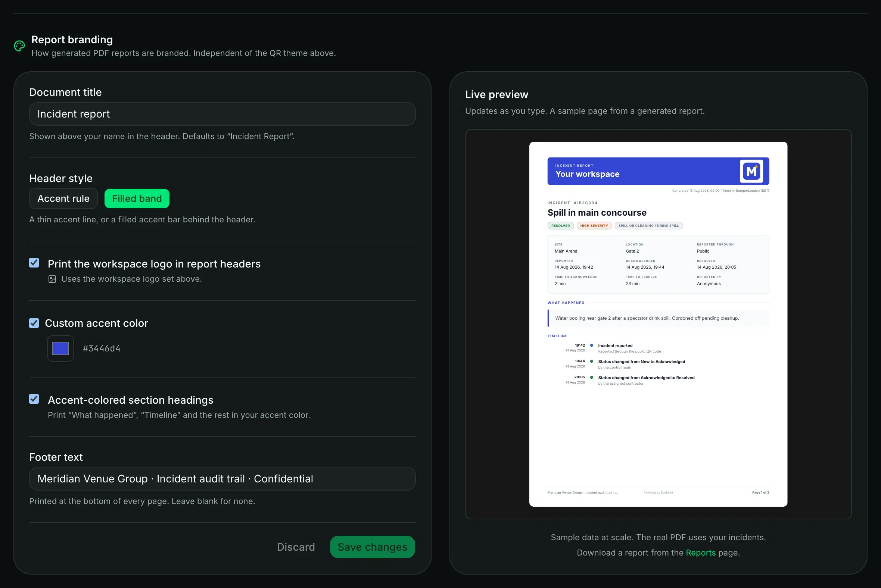The width and height of the screenshot is (881, 588).
Task: Click the 'Water pooling near gate 2' description
Action: coord(647,318)
